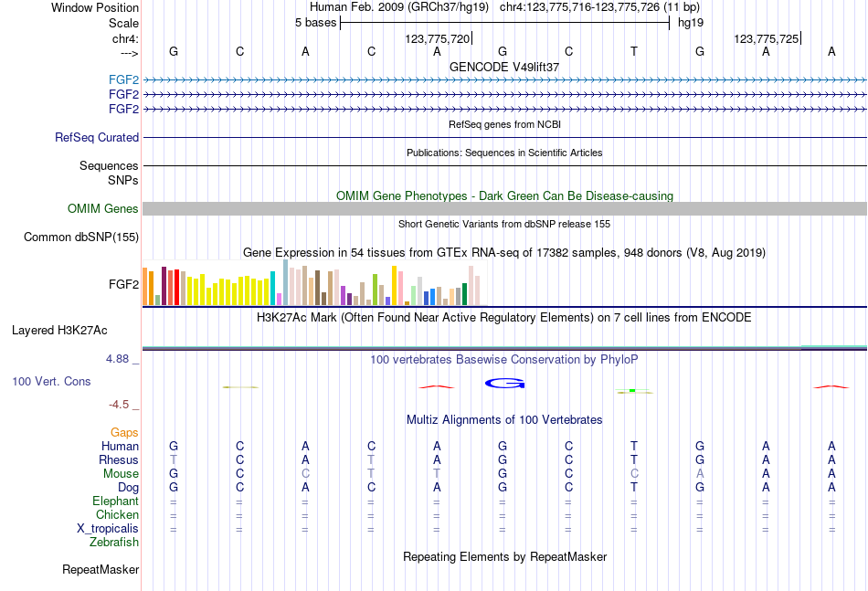This screenshot has height=591, width=868.
Task: Click the T base in the Human alignment row
Action: [634, 446]
